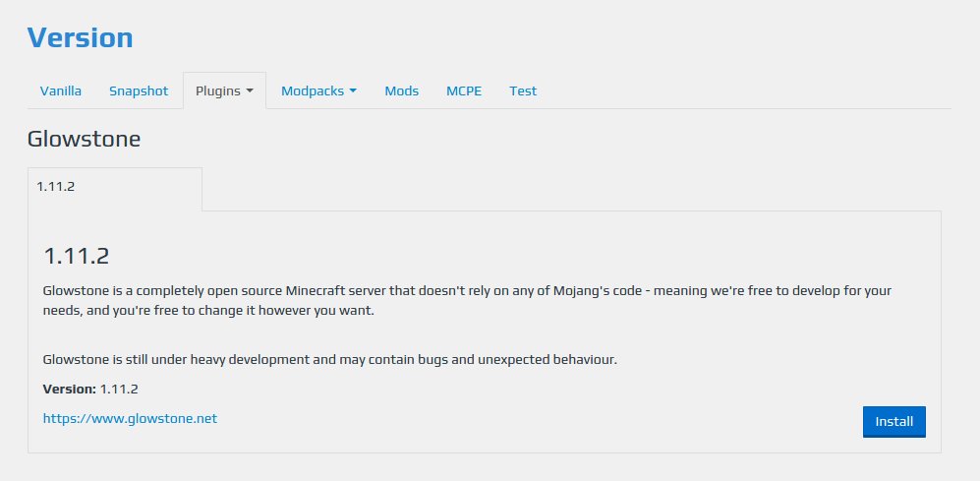Screen dimensions: 980x481
Task: Open the Test tab
Action: (523, 90)
